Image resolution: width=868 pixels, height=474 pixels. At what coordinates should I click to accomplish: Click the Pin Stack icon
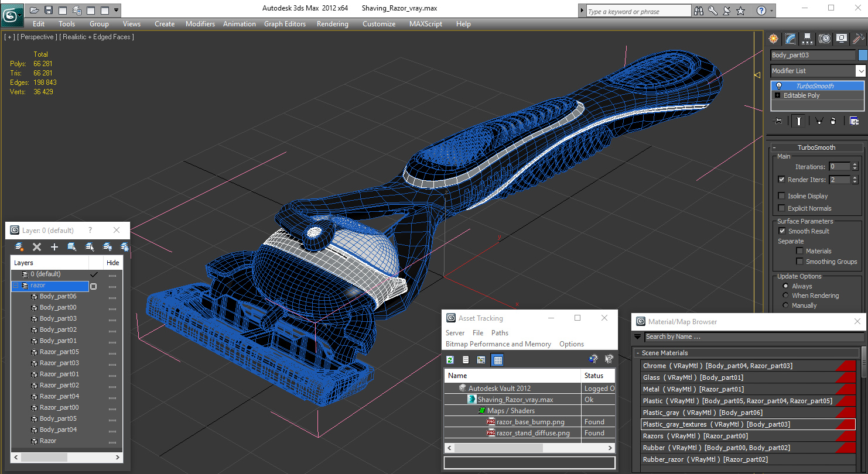(778, 121)
